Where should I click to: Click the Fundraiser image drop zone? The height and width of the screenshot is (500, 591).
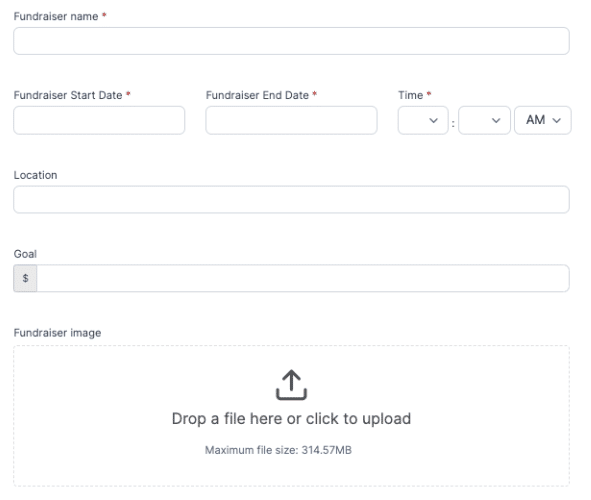coord(291,416)
